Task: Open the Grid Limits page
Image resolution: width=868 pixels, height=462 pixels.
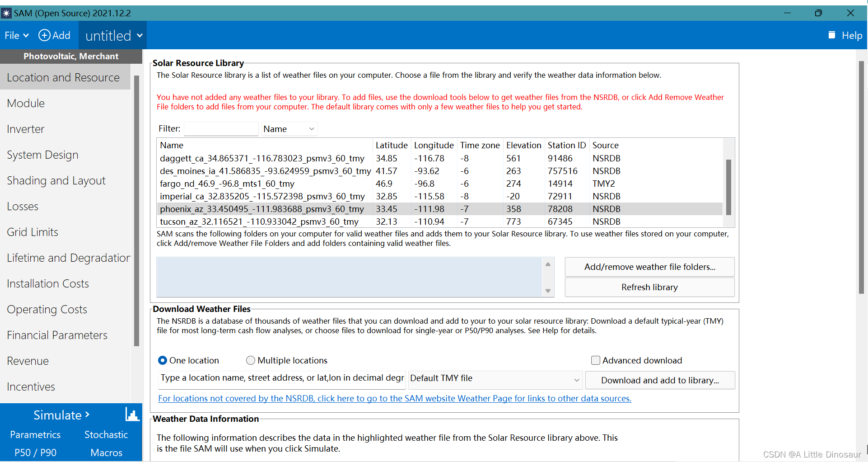Action: click(65, 232)
